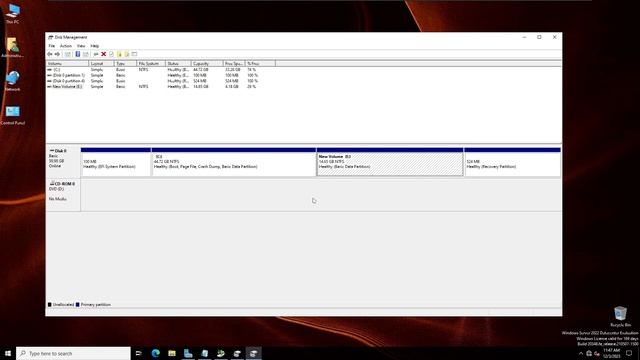Open the Administrator folder desktop icon
Viewport: 640px width, 360px height.
coord(12,47)
